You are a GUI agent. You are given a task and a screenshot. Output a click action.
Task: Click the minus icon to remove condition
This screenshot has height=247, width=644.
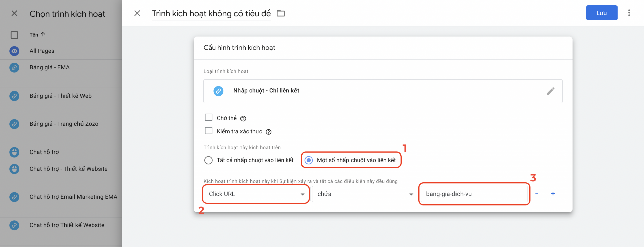537,193
